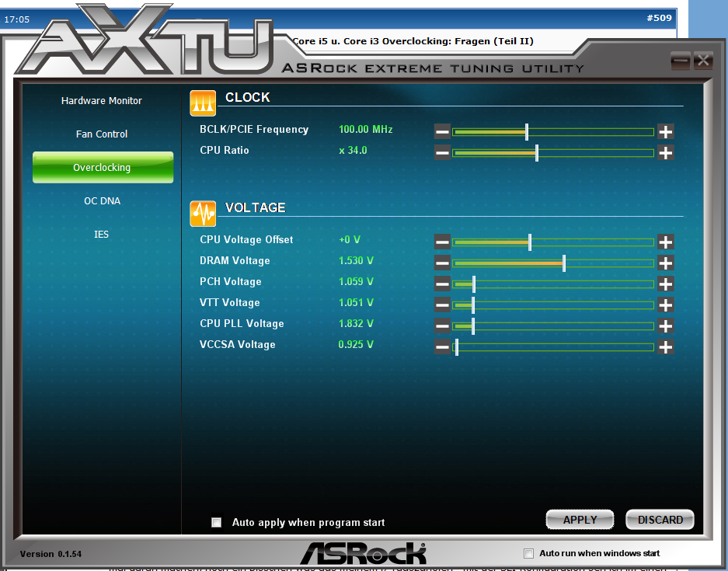
Task: Click the x 34.0 ratio value
Action: coord(353,151)
